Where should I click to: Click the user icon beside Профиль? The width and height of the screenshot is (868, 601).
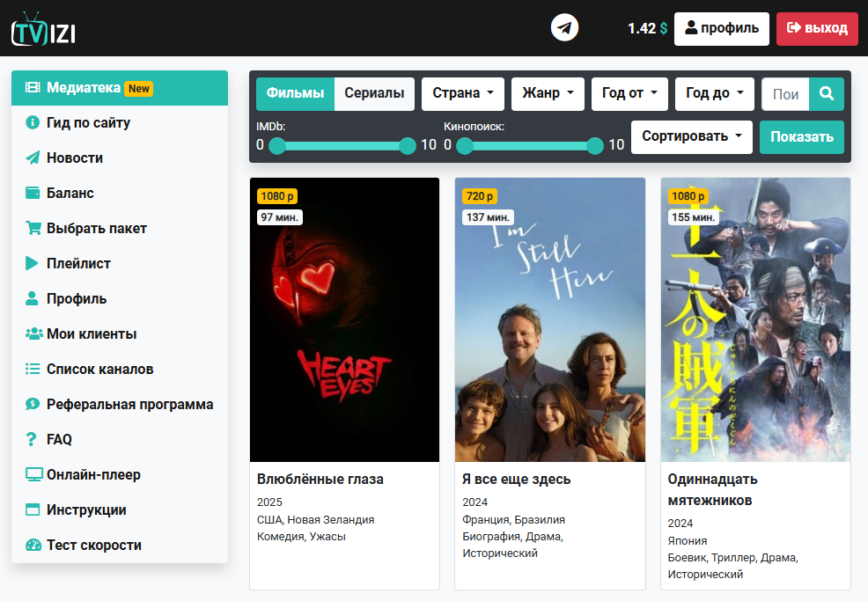[x=32, y=298]
